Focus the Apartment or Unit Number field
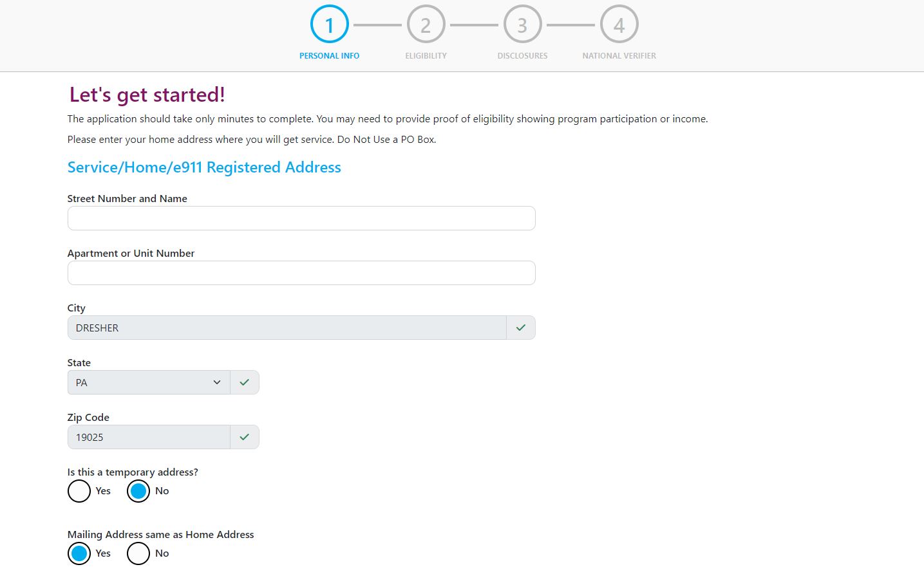The width and height of the screenshot is (924, 576). pyautogui.click(x=301, y=273)
